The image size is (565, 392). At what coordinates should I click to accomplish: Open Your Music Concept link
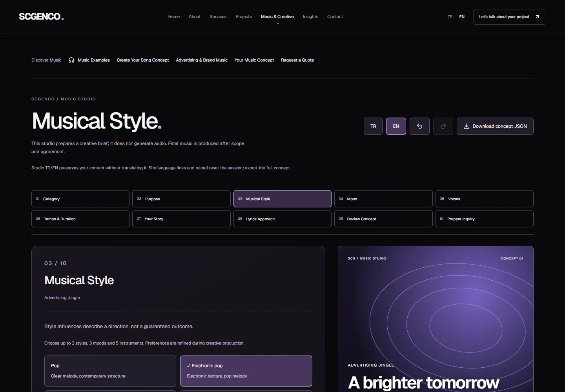click(x=254, y=60)
